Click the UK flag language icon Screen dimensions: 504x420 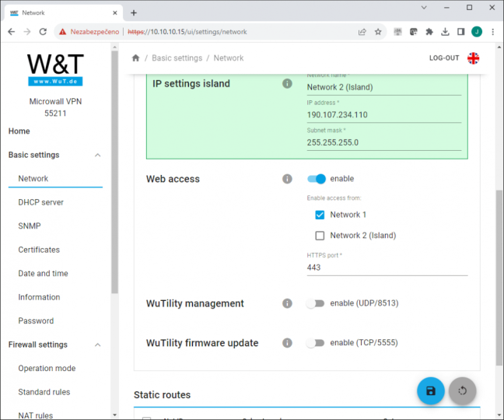coord(473,58)
